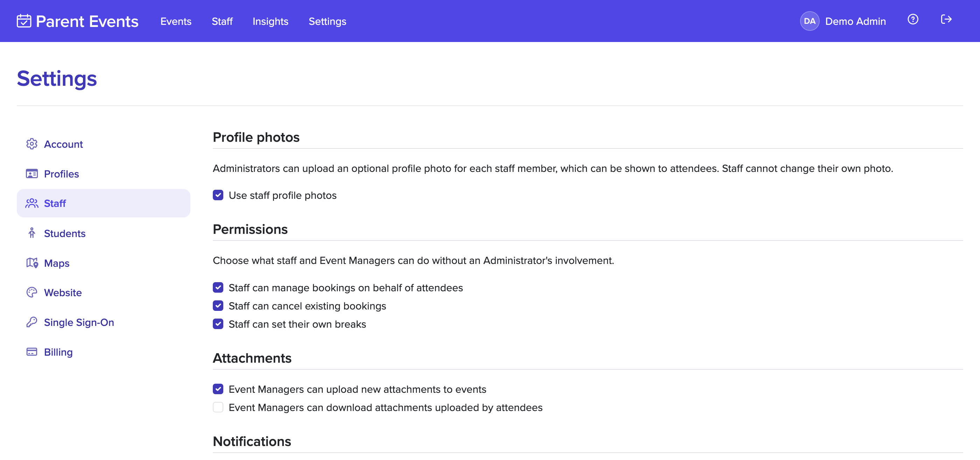
Task: Toggle Staff can set their own breaks
Action: [x=218, y=324]
